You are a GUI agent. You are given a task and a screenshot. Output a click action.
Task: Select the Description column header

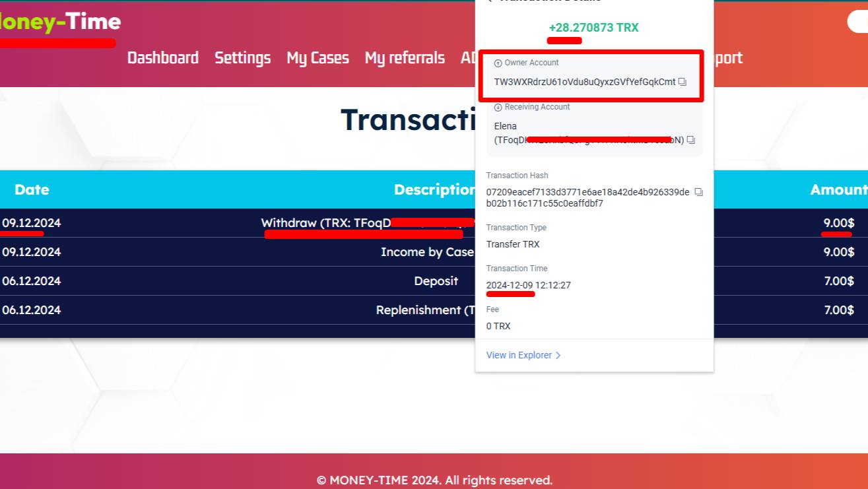(434, 189)
